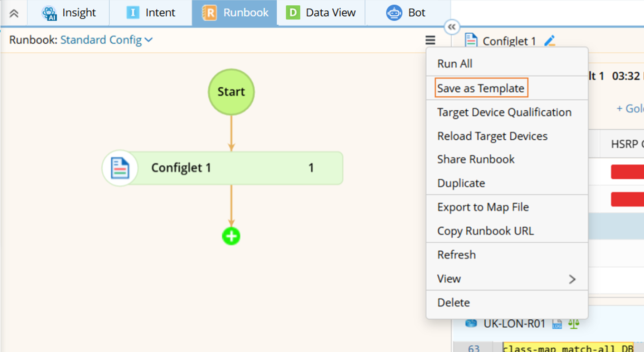Click the compare scales icon beside UK-LON-R01
This screenshot has height=352, width=644.
pos(573,324)
